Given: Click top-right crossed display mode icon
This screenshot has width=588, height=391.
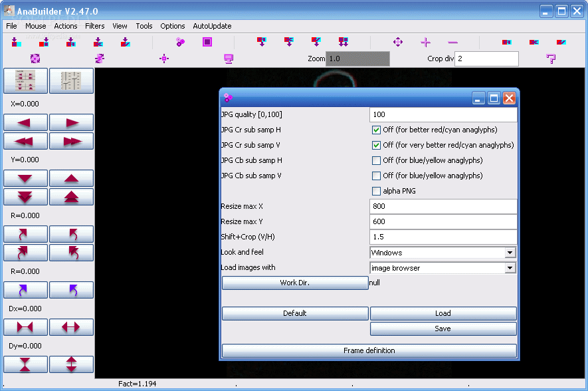Looking at the screenshot, I should [x=534, y=42].
